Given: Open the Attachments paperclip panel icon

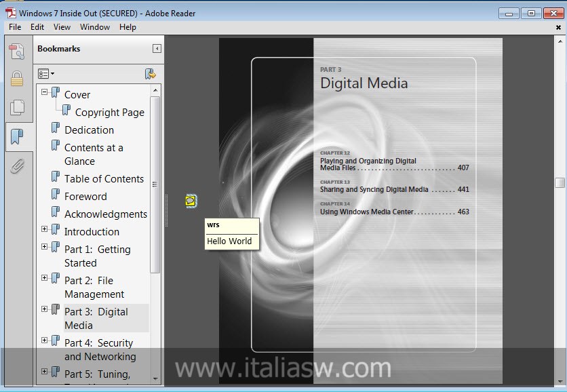Looking at the screenshot, I should (17, 166).
